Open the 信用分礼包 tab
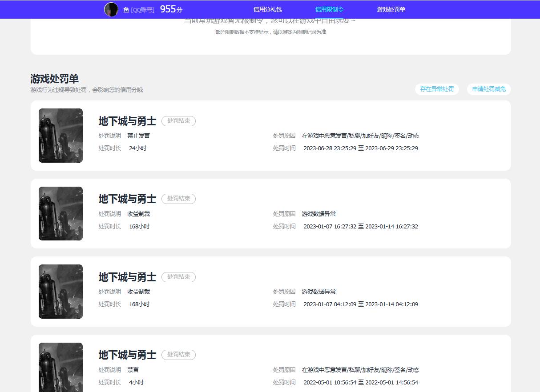 pos(267,9)
